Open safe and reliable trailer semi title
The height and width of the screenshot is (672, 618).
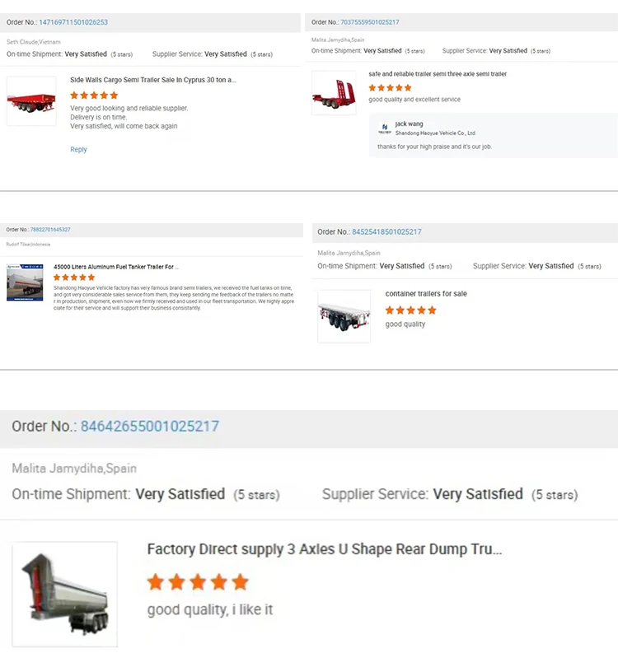tap(438, 74)
